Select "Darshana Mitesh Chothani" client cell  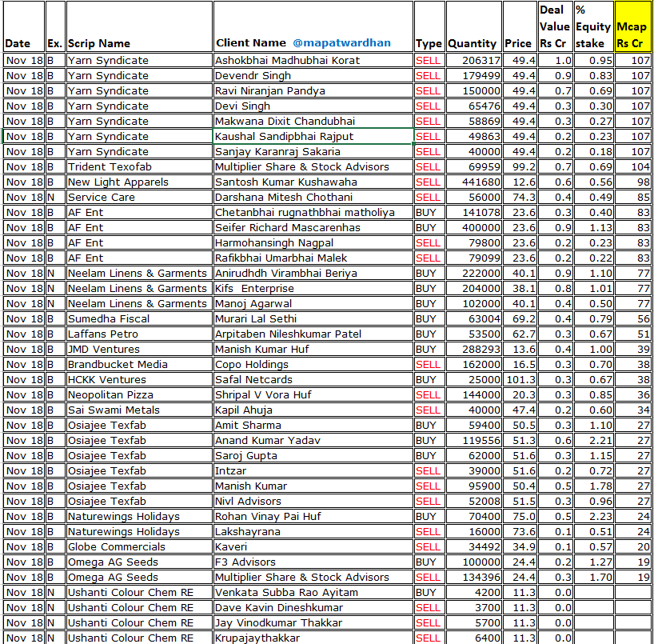coord(313,197)
